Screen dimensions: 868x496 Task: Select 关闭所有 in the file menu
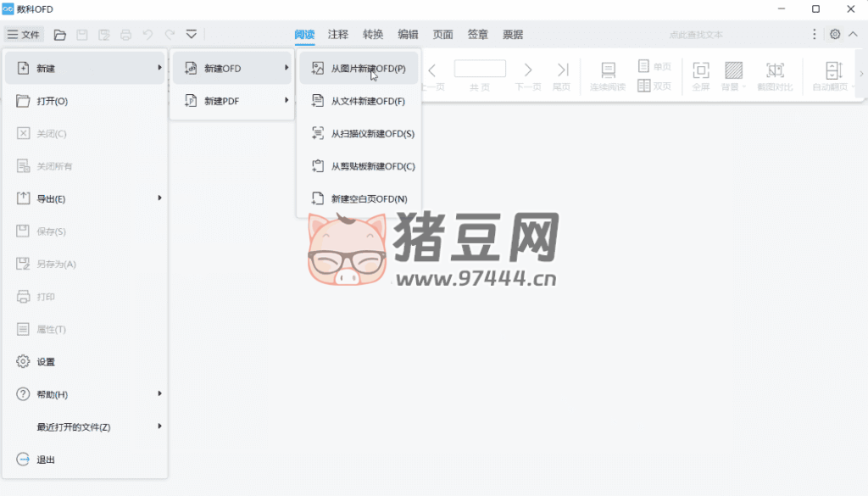[x=85, y=166]
